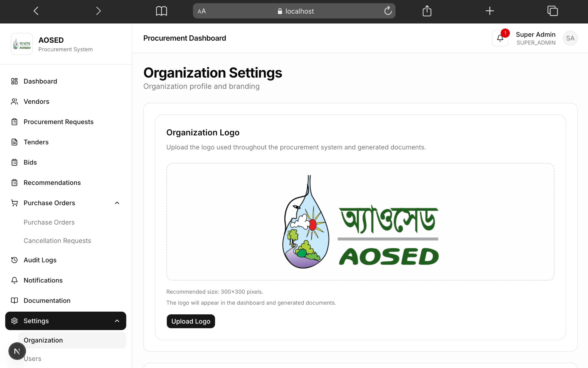Click the Notifications bell icon in sidebar
The width and height of the screenshot is (588, 368).
pyautogui.click(x=14, y=280)
